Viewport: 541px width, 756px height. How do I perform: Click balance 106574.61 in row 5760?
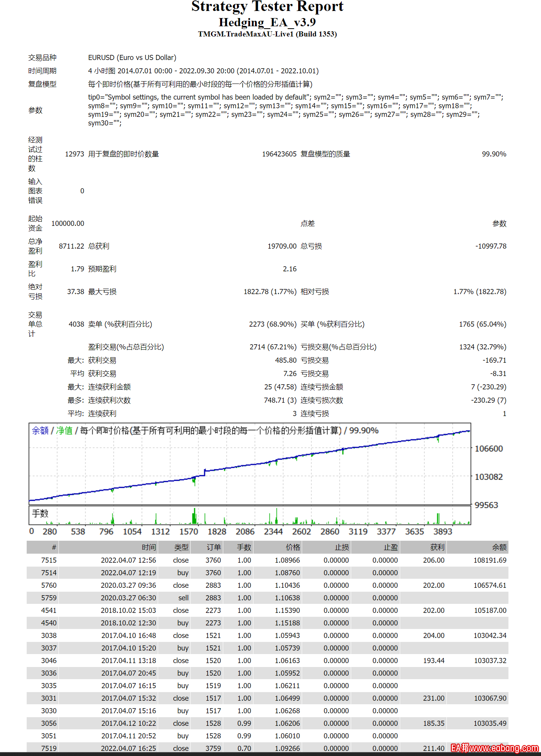[x=490, y=585]
